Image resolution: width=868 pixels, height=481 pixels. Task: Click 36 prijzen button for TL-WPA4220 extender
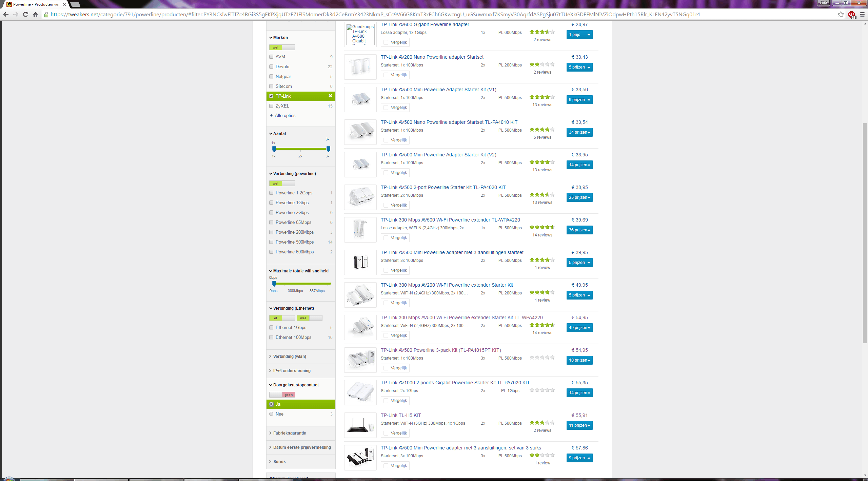point(579,230)
